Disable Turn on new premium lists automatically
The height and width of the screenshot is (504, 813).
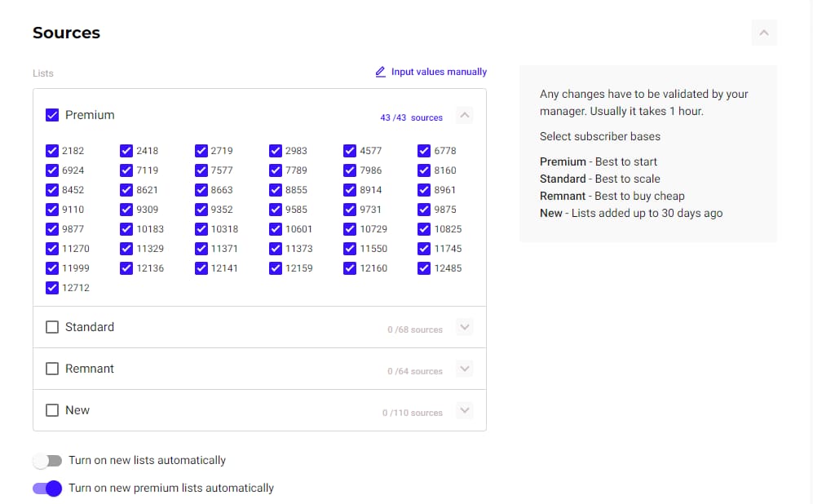[x=47, y=489]
